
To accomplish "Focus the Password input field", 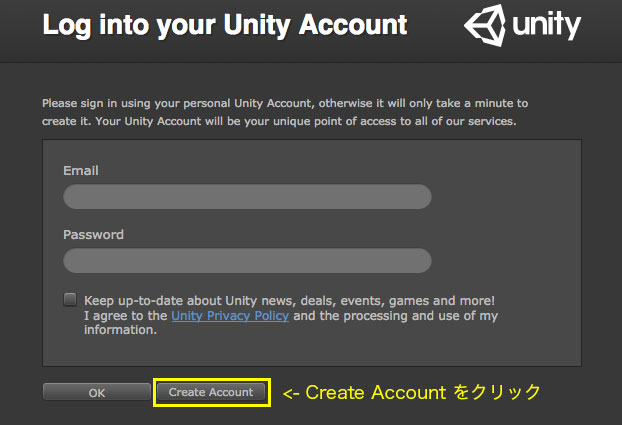I will (247, 260).
